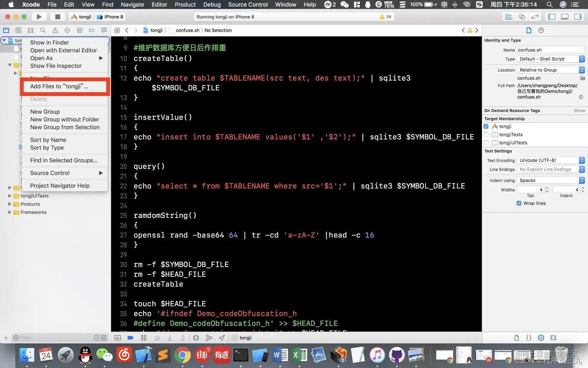Image resolution: width=588 pixels, height=368 pixels.
Task: Toggle tongji target membership checkbox
Action: point(486,127)
